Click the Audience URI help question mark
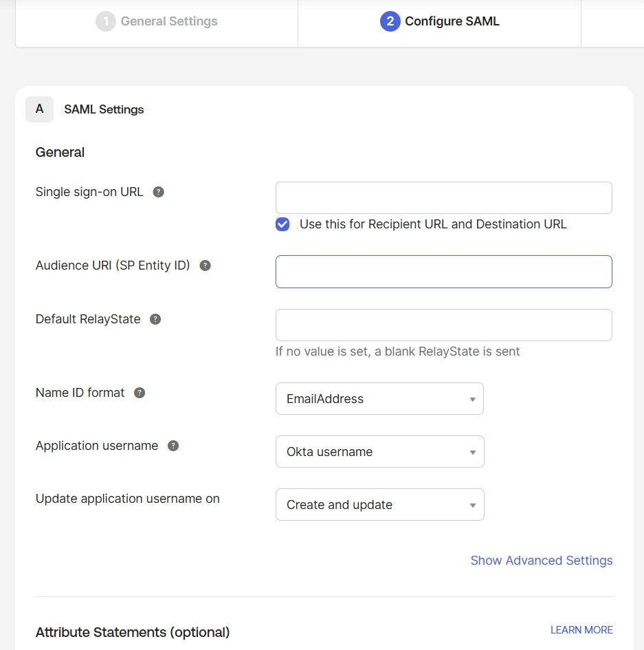 [204, 265]
